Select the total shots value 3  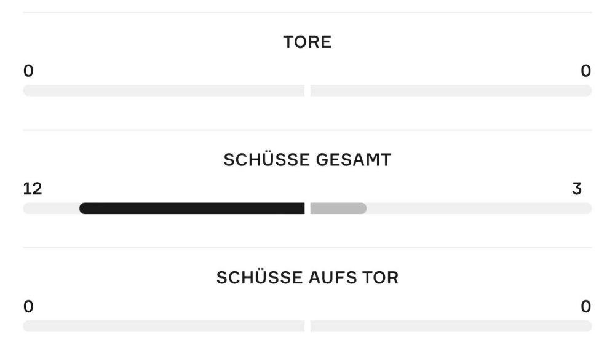click(576, 189)
